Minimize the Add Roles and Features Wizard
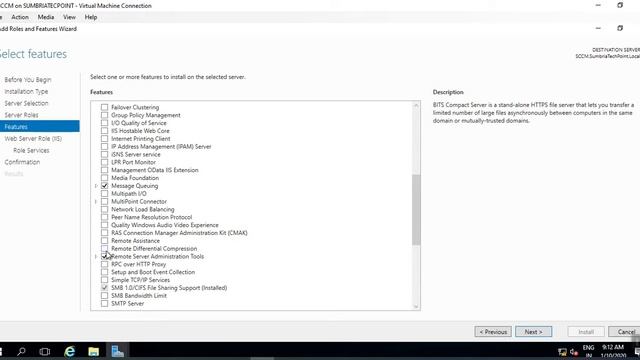 click(598, 28)
